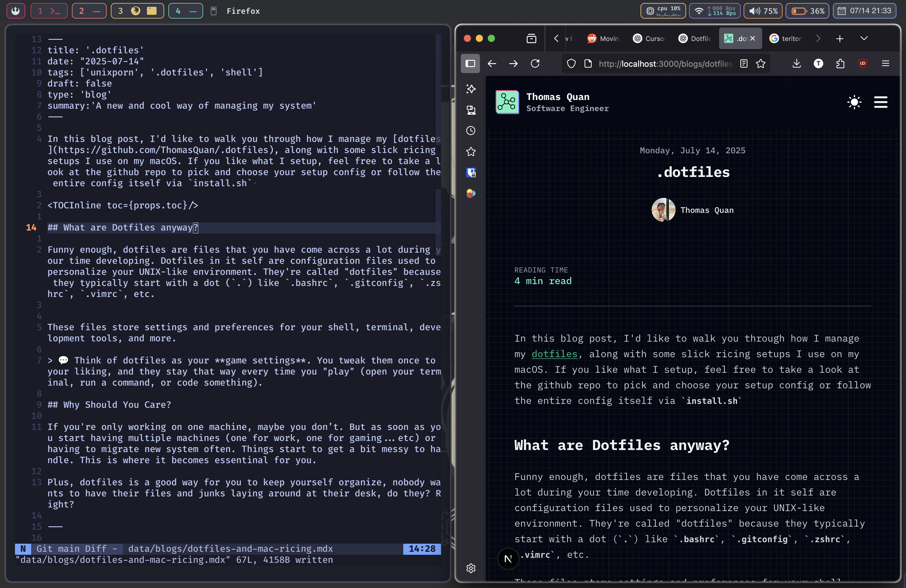Open the Extensions puzzle piece icon
The height and width of the screenshot is (588, 906).
point(840,63)
